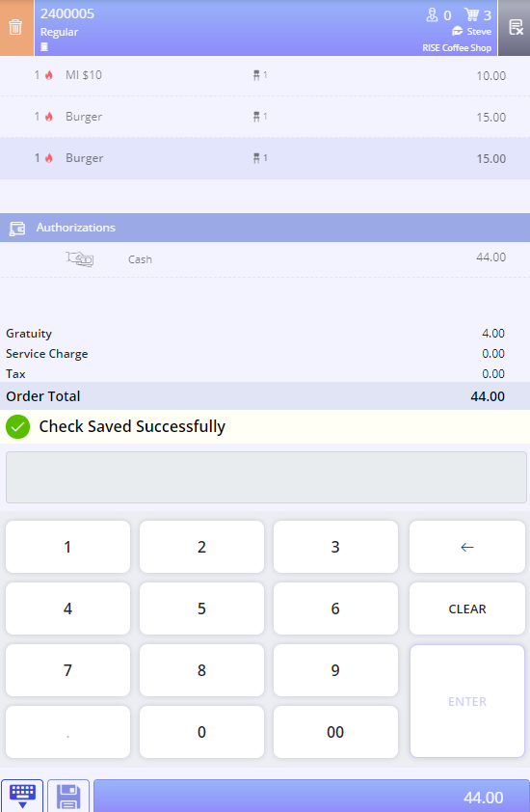Click the empty amount entry field
The width and height of the screenshot is (530, 812).
(x=266, y=477)
